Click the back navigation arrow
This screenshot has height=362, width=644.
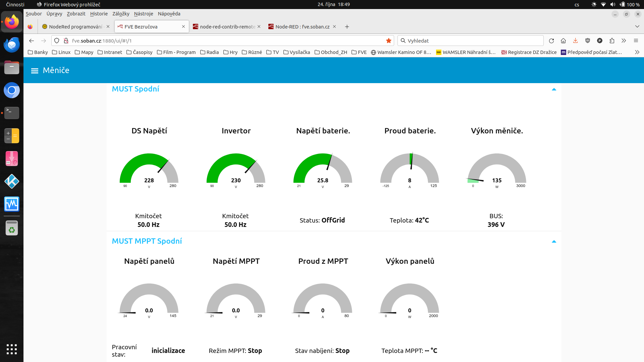pyautogui.click(x=32, y=41)
